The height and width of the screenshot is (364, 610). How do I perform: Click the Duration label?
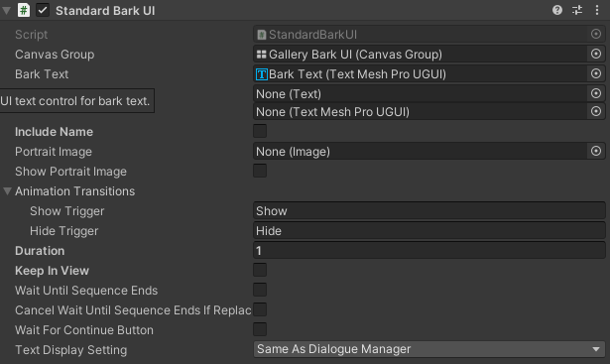point(40,251)
